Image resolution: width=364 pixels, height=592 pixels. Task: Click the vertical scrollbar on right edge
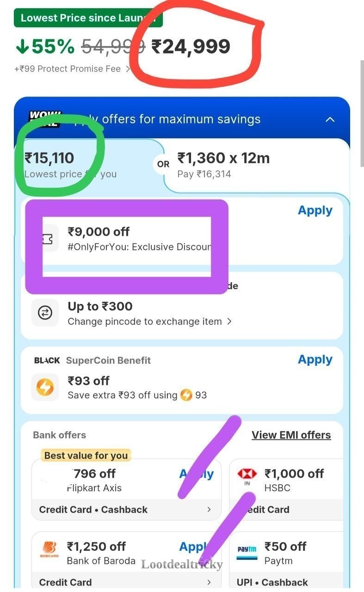tap(361, 113)
